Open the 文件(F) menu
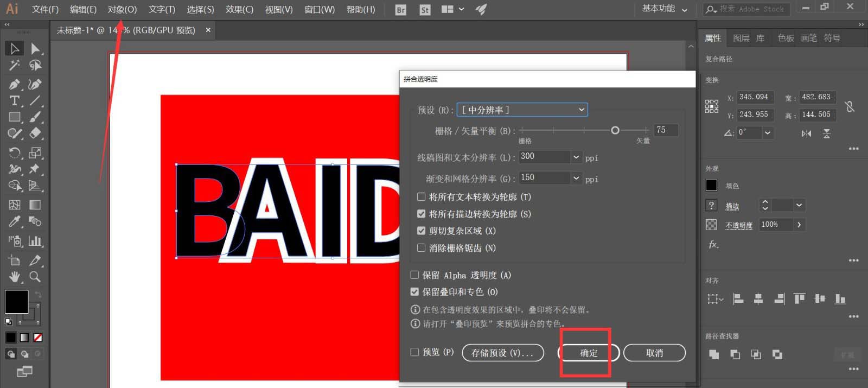This screenshot has height=388, width=868. point(45,9)
